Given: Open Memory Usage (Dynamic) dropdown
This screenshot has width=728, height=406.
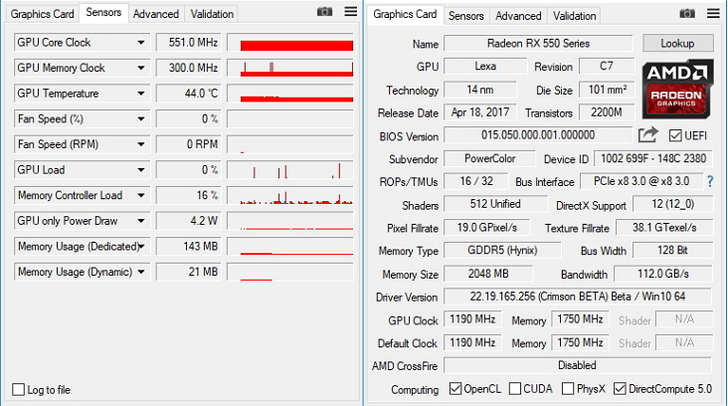Looking at the screenshot, I should click(x=141, y=272).
